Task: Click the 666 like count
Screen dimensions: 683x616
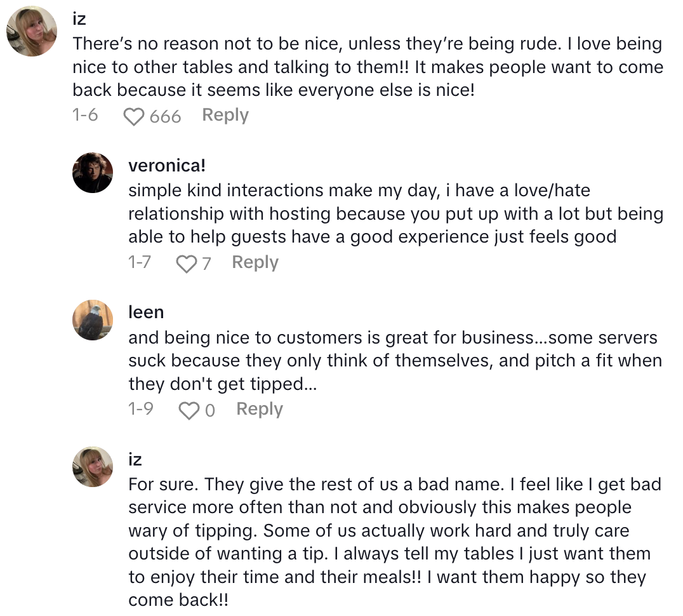Action: 165,117
